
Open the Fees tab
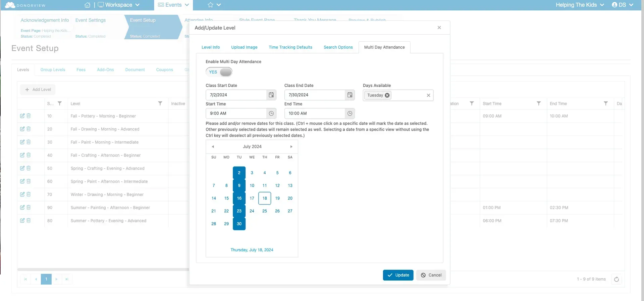pos(81,70)
